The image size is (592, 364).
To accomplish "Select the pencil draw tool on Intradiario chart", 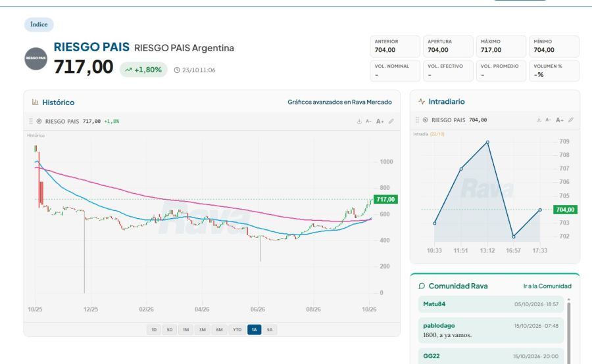I will pyautogui.click(x=571, y=120).
